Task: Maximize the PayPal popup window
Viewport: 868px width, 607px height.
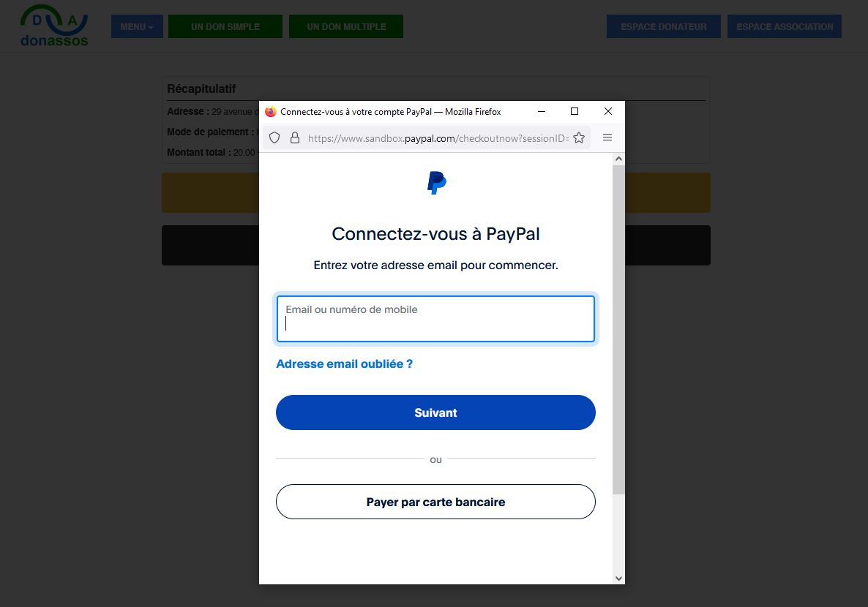Action: click(575, 111)
